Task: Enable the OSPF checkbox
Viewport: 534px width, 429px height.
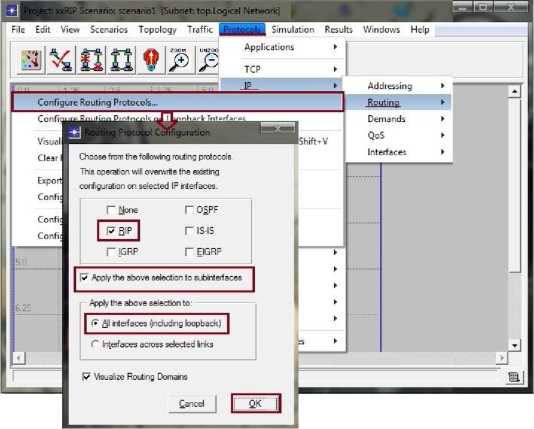Action: click(x=189, y=210)
